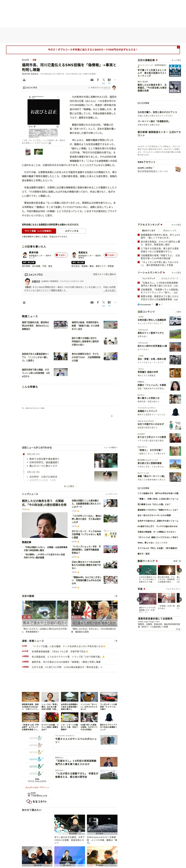The width and height of the screenshot is (186, 868).
Task: Switch to 読まれています ranking tab
Action: click(x=148, y=230)
